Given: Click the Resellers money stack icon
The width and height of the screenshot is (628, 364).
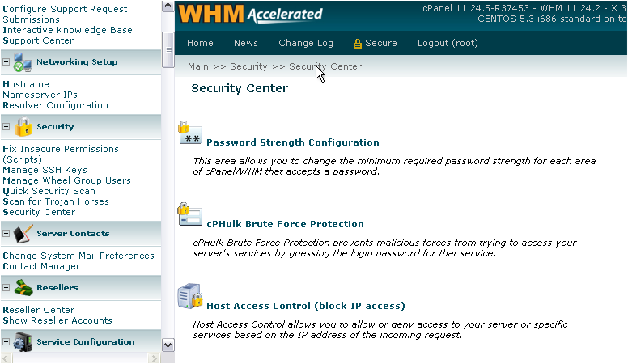Looking at the screenshot, I should [23, 288].
